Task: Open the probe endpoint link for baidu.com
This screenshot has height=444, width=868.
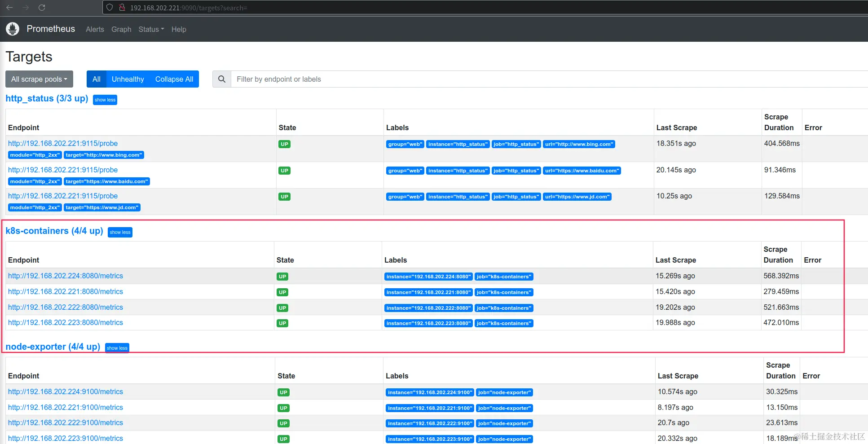Action: 63,170
